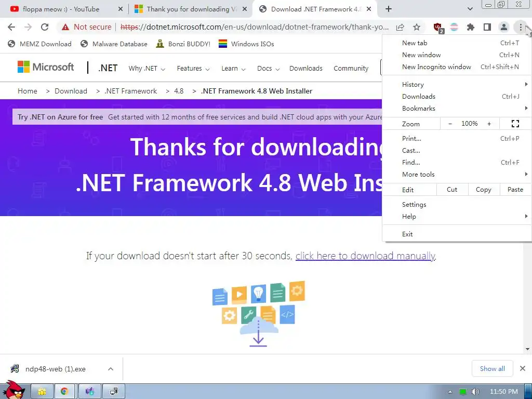Viewport: 532px width, 399px height.
Task: Open the MEMZ Download bookmark
Action: 39,44
